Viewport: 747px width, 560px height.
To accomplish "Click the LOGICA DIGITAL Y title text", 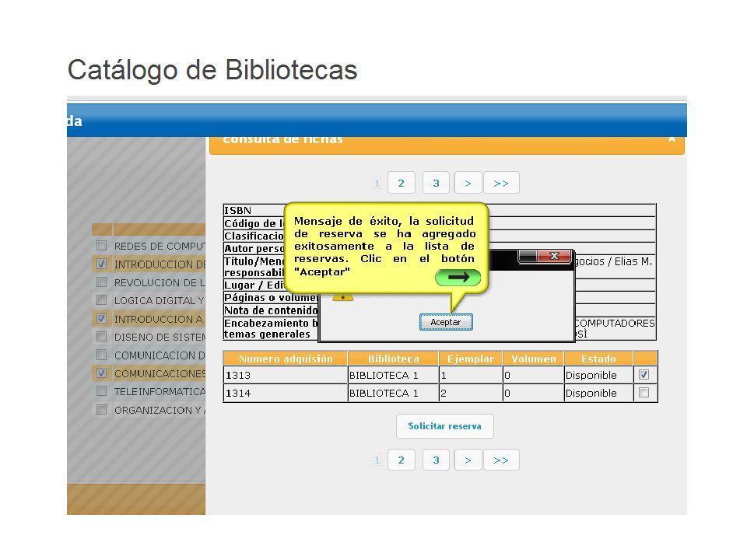I will point(159,300).
